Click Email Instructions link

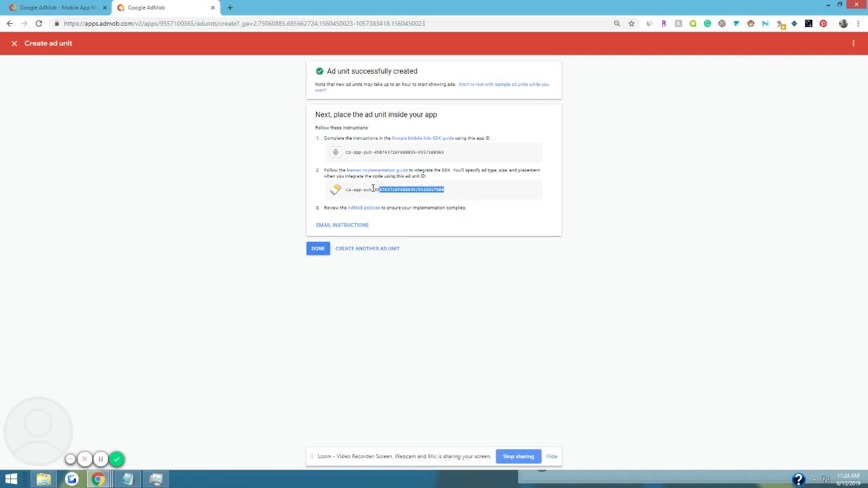point(342,225)
